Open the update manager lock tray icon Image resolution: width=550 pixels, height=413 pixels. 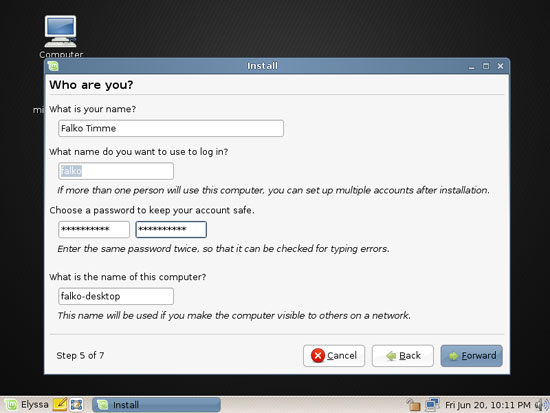point(413,405)
